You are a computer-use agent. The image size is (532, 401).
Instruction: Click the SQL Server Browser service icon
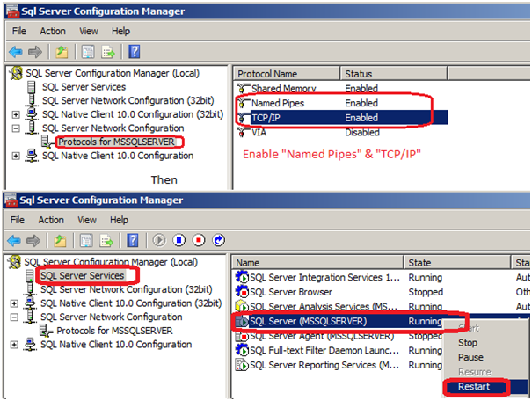point(242,292)
